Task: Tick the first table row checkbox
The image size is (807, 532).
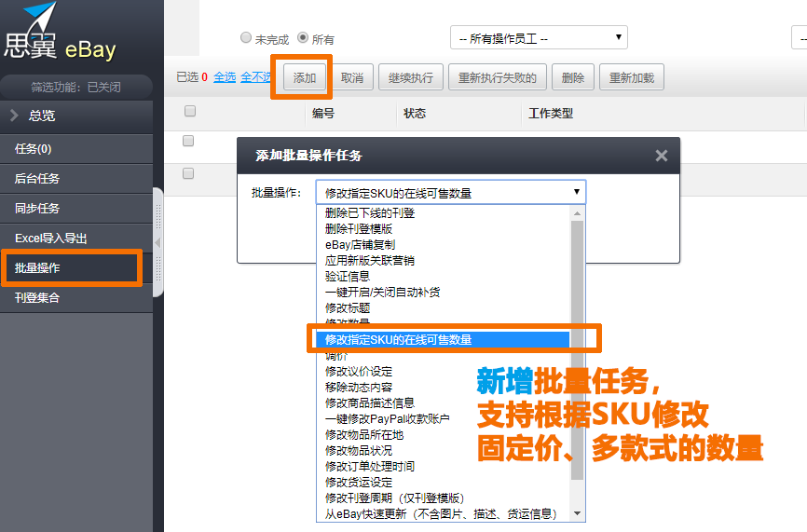Action: tap(188, 141)
